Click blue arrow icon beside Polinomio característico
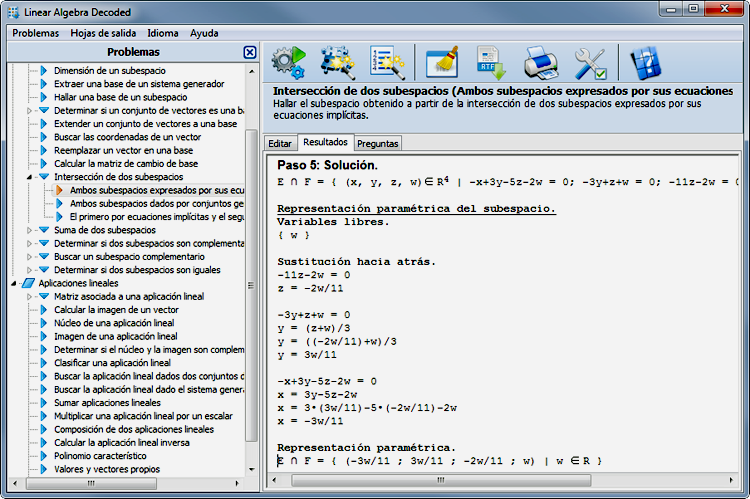 click(x=44, y=456)
